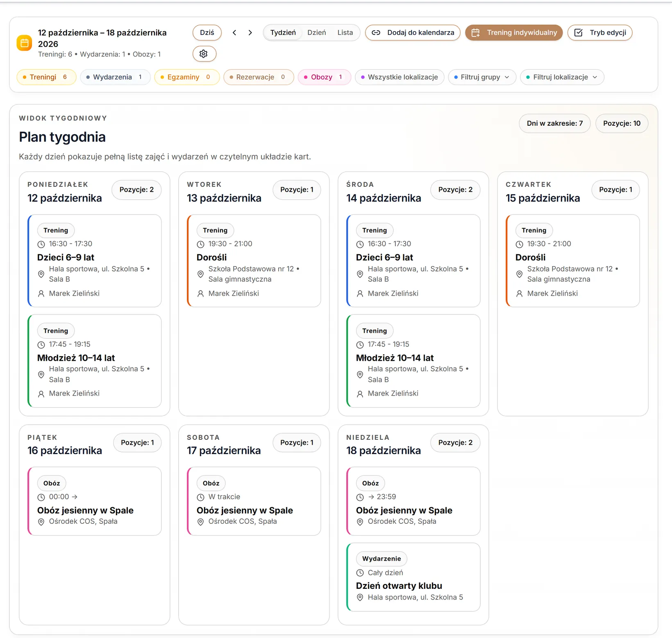This screenshot has height=638, width=672.
Task: Open Monday Dzieci 6–9 lat training
Action: click(95, 261)
